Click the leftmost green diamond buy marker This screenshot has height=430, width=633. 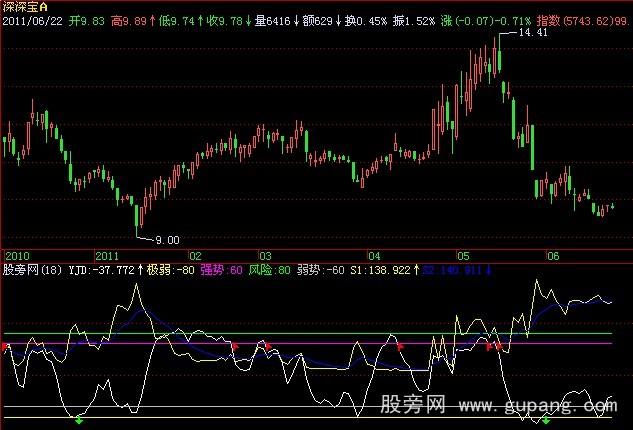(x=79, y=421)
